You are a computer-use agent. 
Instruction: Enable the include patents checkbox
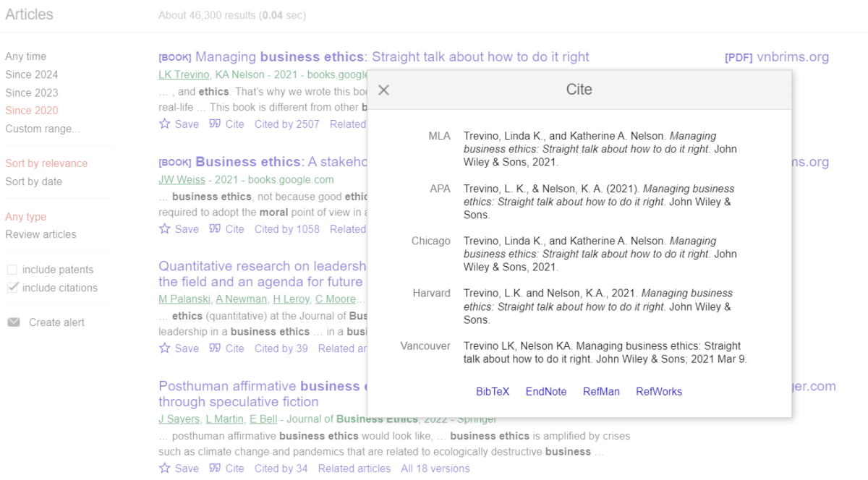click(12, 269)
